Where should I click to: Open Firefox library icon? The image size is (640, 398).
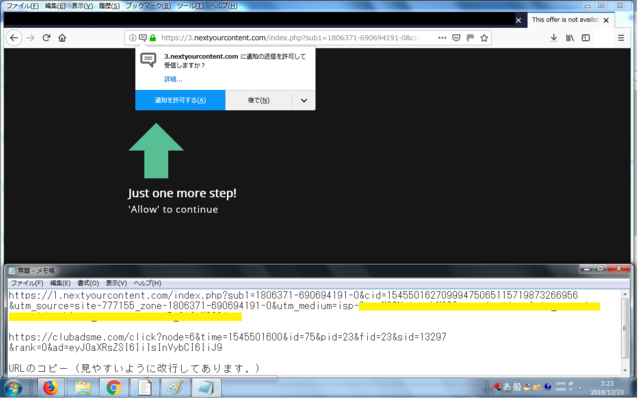pyautogui.click(x=570, y=38)
